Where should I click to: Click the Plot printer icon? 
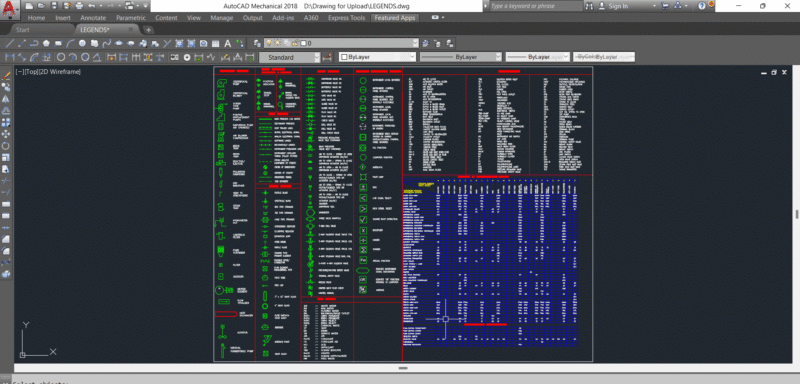click(79, 6)
